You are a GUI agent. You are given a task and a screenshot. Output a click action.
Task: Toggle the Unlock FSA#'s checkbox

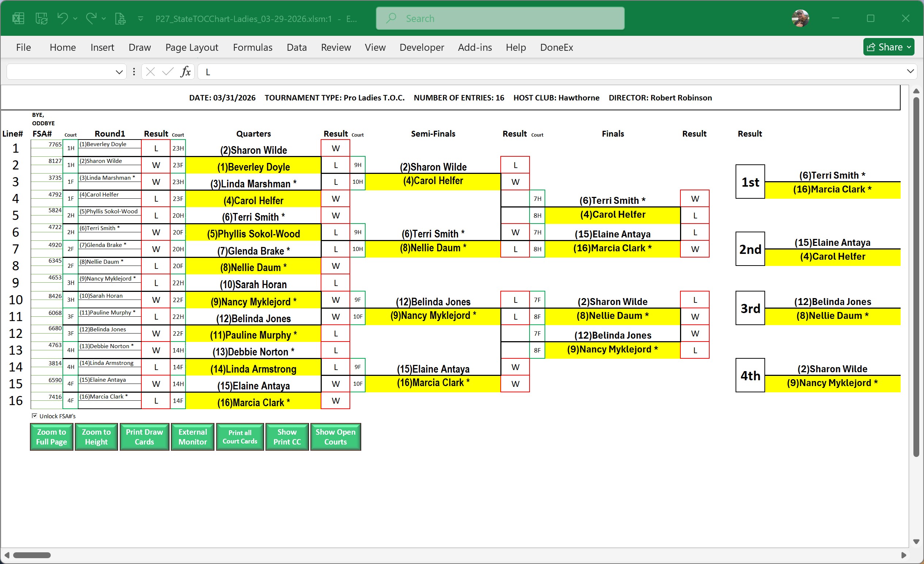pyautogui.click(x=34, y=415)
